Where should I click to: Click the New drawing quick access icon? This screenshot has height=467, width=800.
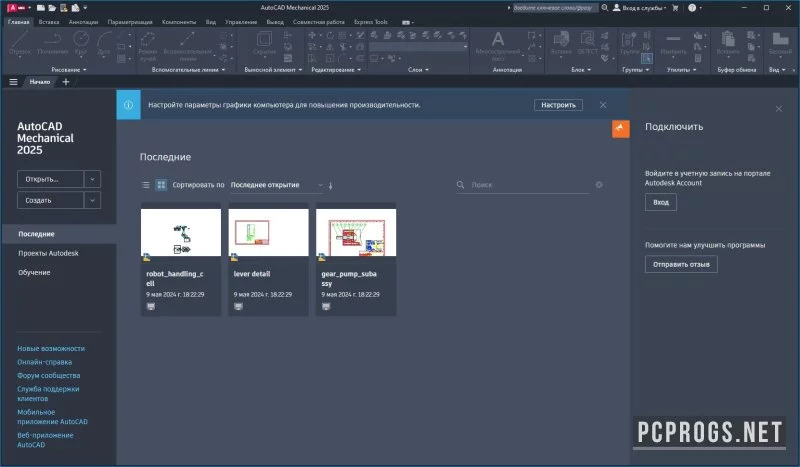(40, 8)
